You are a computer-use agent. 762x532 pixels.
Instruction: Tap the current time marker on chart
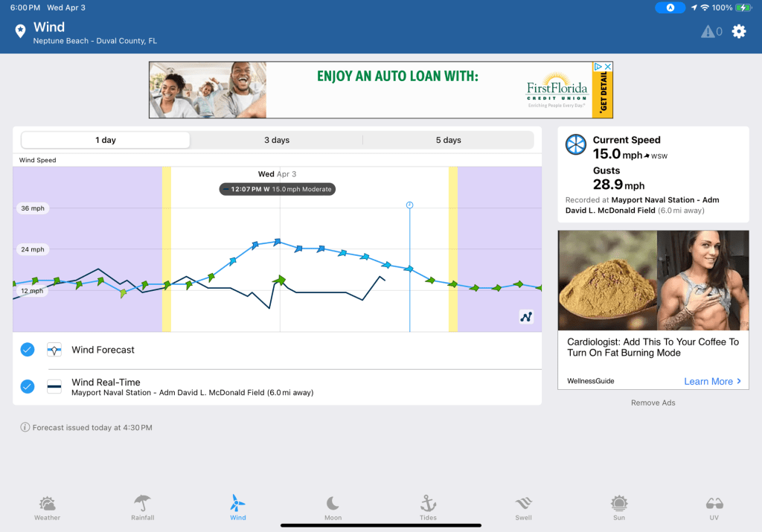point(409,205)
